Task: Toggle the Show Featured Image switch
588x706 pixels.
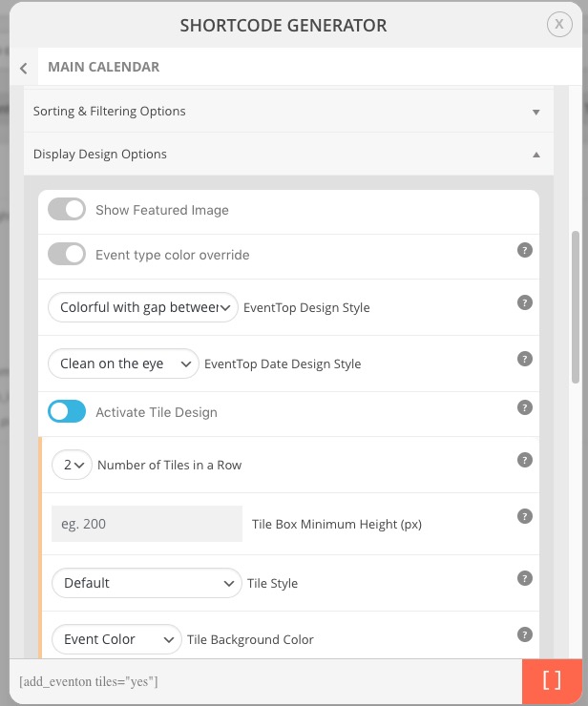Action: (67, 210)
